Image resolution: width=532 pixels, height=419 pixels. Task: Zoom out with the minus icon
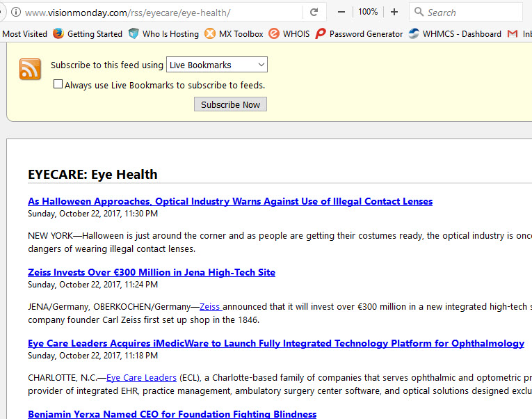point(341,13)
